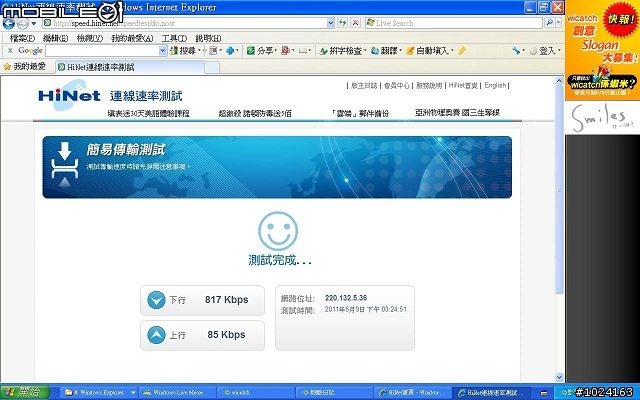Click the smiley face test result icon
This screenshot has width=640, height=400.
coord(278,231)
